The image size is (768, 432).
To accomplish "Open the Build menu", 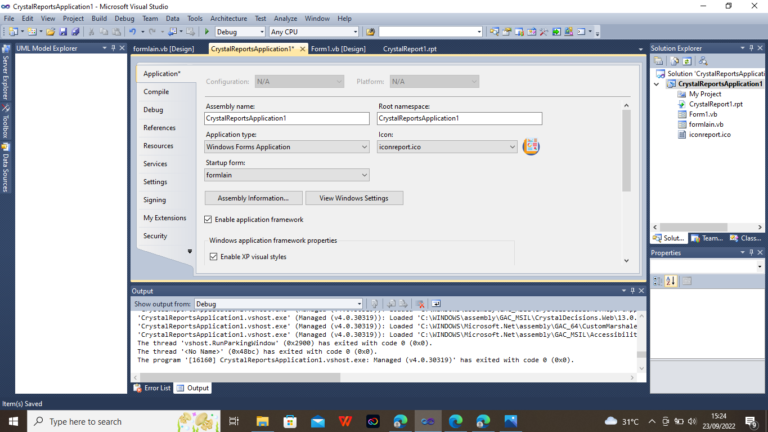I will click(x=99, y=19).
